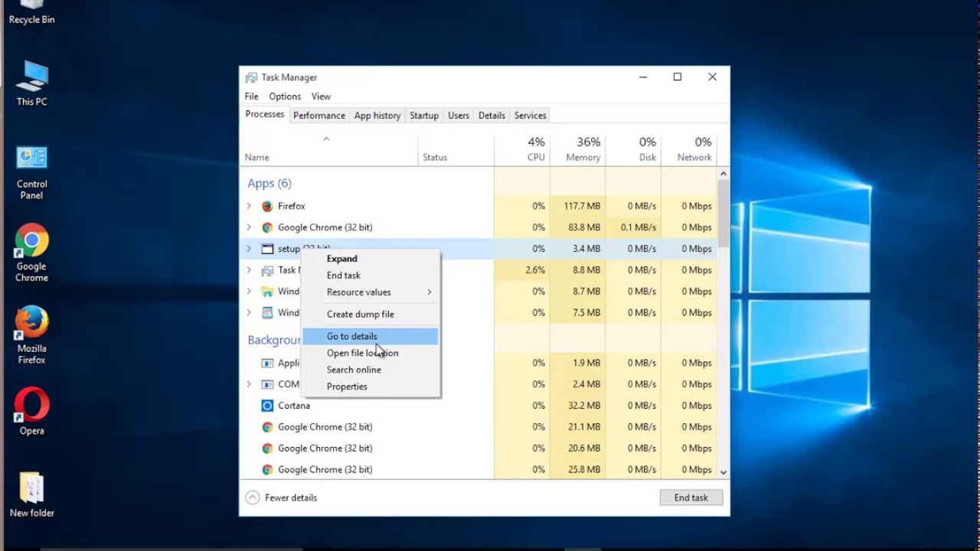Click the Chrome icon on the 25.8 MB row
Screen dimensions: 980x551
click(267, 470)
